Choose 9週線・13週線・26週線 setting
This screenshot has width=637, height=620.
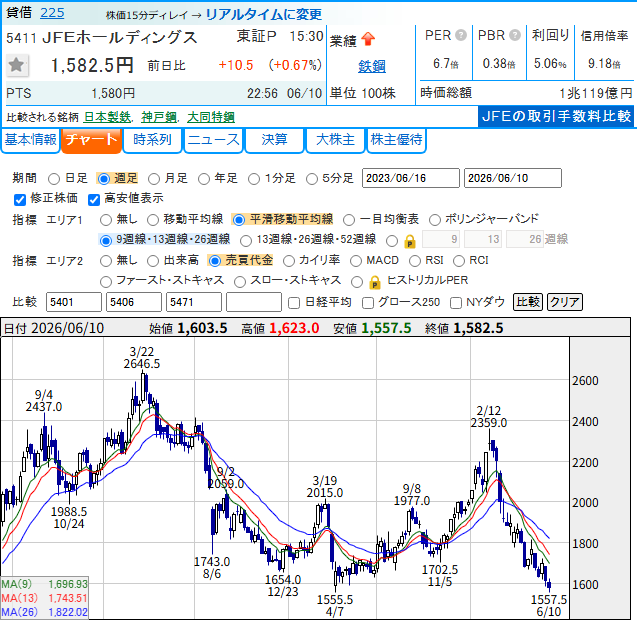click(106, 241)
